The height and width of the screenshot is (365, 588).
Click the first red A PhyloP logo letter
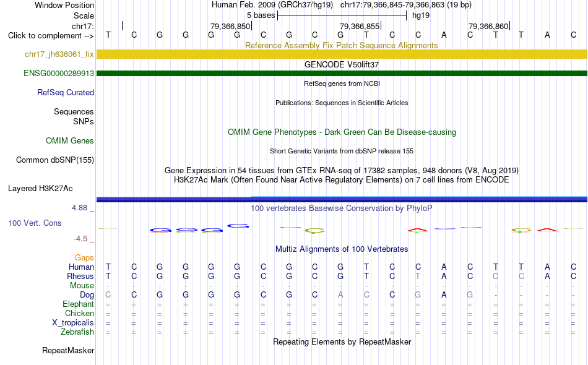pyautogui.click(x=418, y=230)
